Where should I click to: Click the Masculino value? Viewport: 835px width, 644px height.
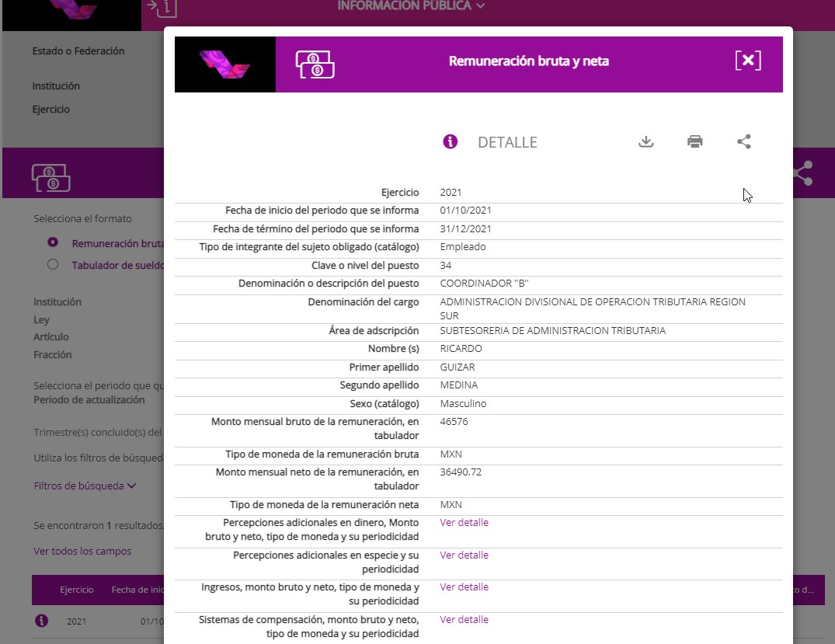tap(463, 404)
